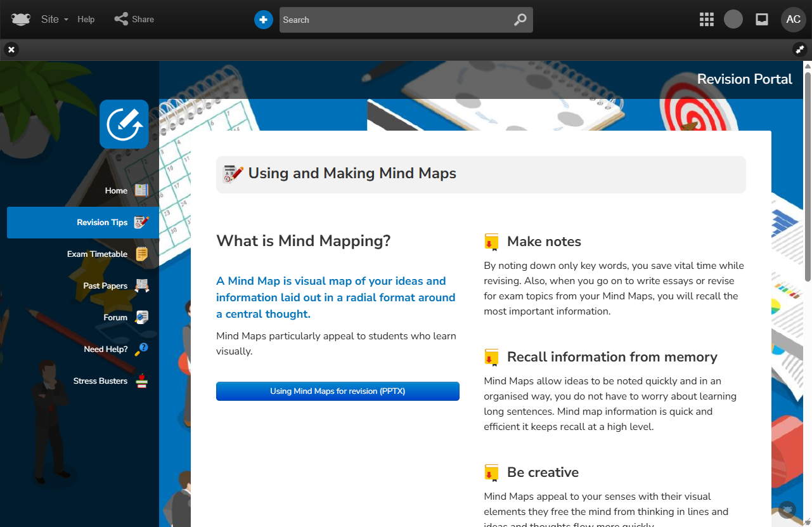Download Using Mind Maps for revision PPTX
The image size is (812, 527).
337,391
